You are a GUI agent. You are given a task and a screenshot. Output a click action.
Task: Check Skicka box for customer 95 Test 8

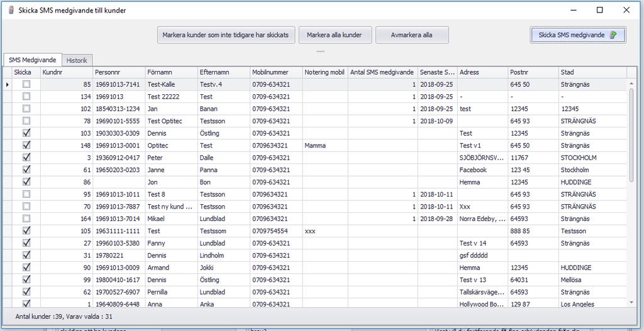point(26,194)
